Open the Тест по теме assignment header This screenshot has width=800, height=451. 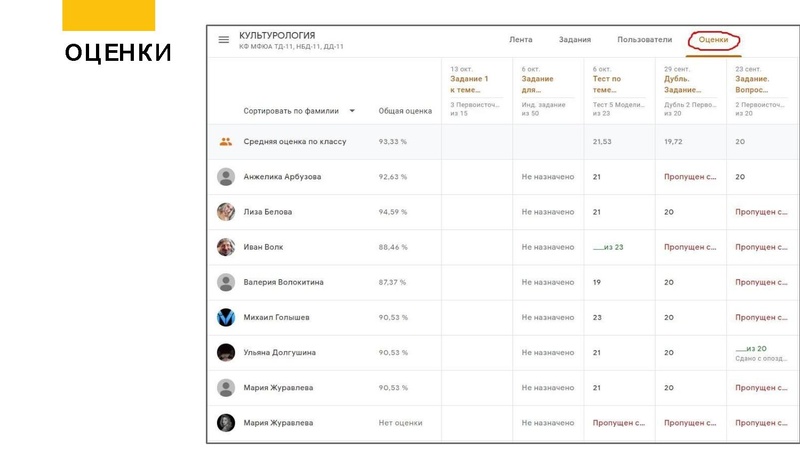[x=607, y=84]
